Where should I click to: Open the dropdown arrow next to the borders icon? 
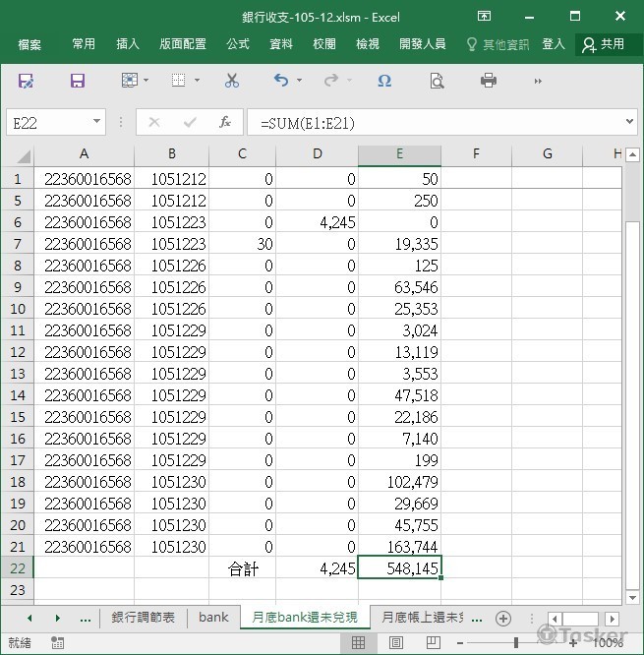click(197, 80)
